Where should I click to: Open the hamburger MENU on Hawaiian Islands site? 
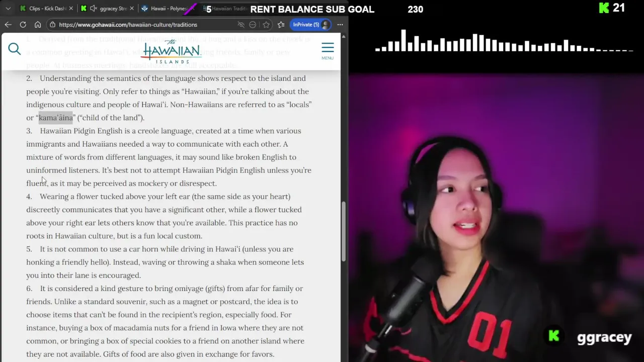pyautogui.click(x=328, y=51)
